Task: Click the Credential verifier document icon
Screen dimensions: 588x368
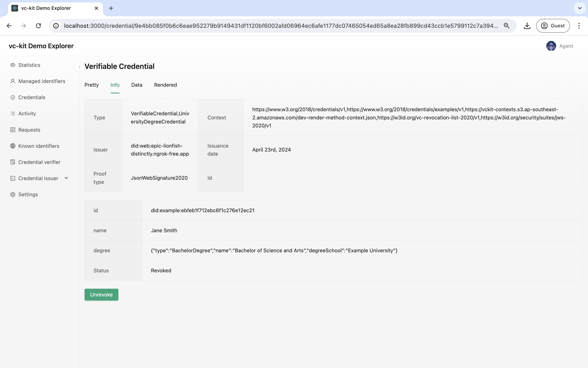Action: (x=13, y=162)
